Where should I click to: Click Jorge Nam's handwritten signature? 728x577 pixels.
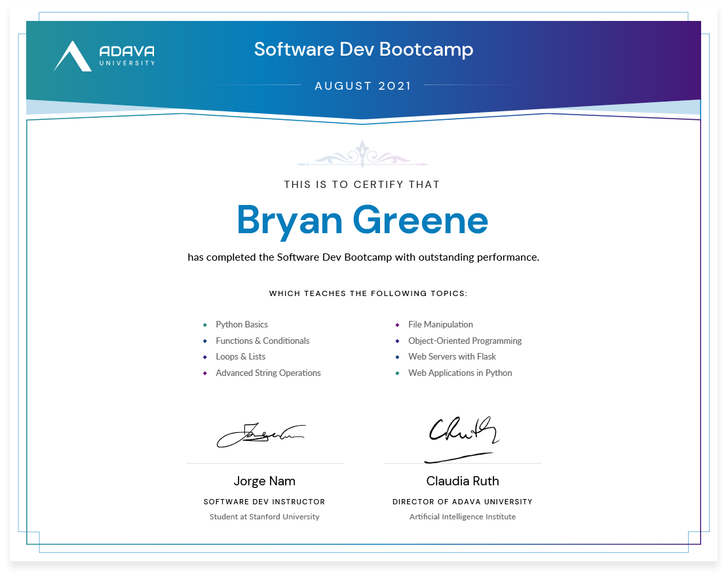260,434
